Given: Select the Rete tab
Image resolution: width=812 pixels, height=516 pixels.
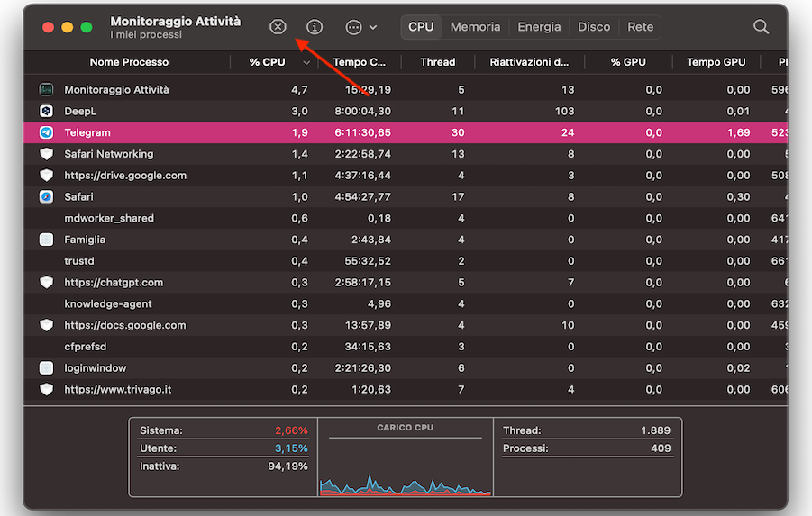Looking at the screenshot, I should (x=641, y=27).
